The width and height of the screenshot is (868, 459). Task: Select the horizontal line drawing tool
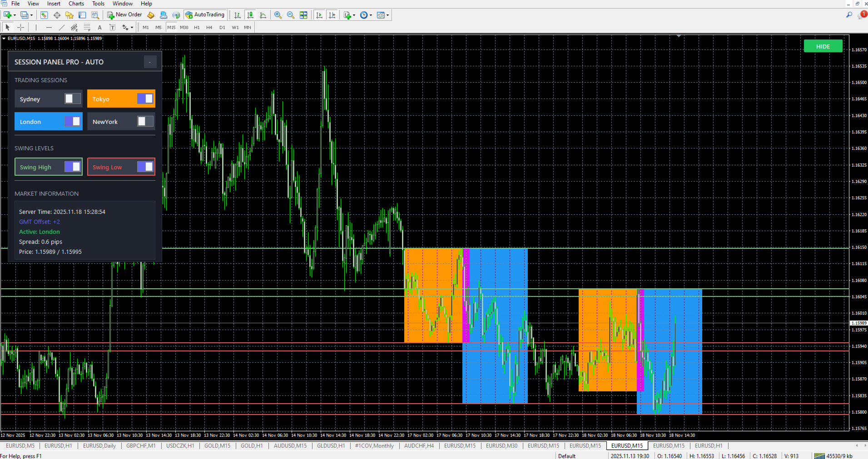49,27
